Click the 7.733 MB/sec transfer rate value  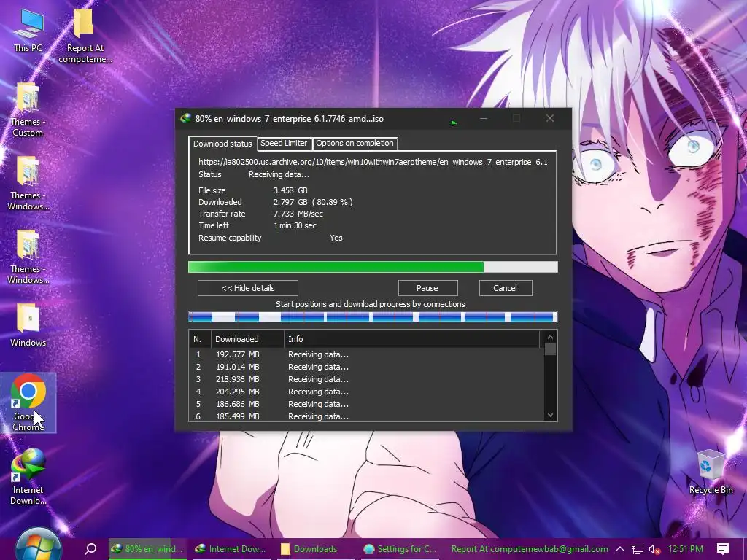coord(298,214)
